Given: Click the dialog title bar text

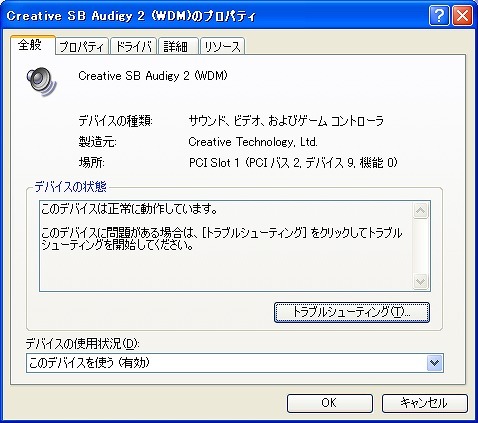Looking at the screenshot, I should tap(131, 16).
